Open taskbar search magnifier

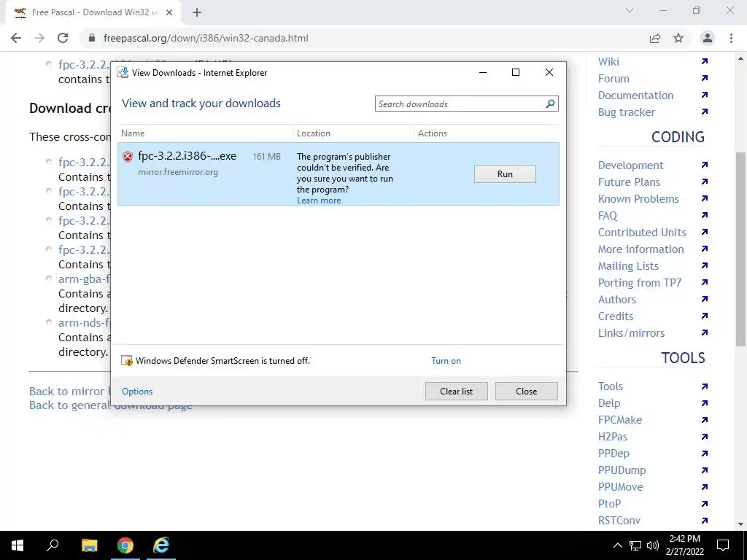53,545
